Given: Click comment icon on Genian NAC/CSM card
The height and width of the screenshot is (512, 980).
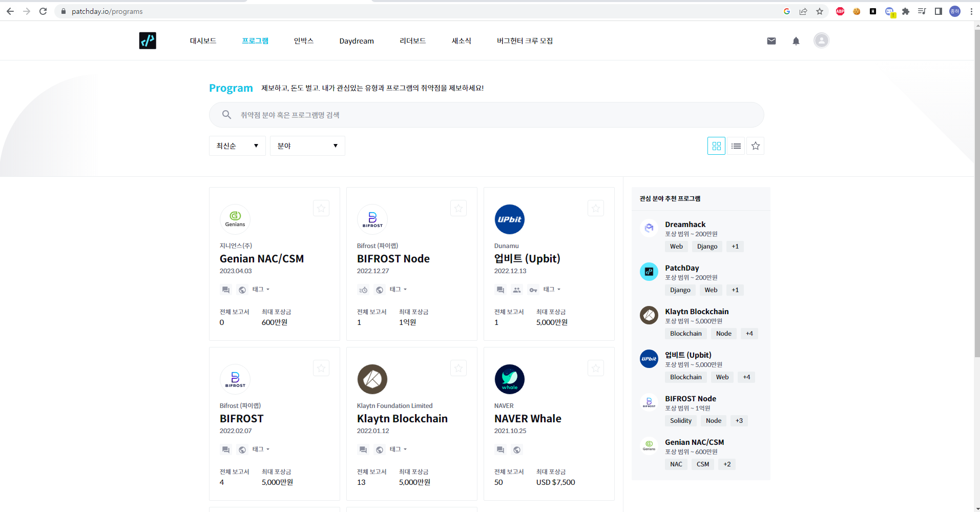Looking at the screenshot, I should click(x=226, y=290).
